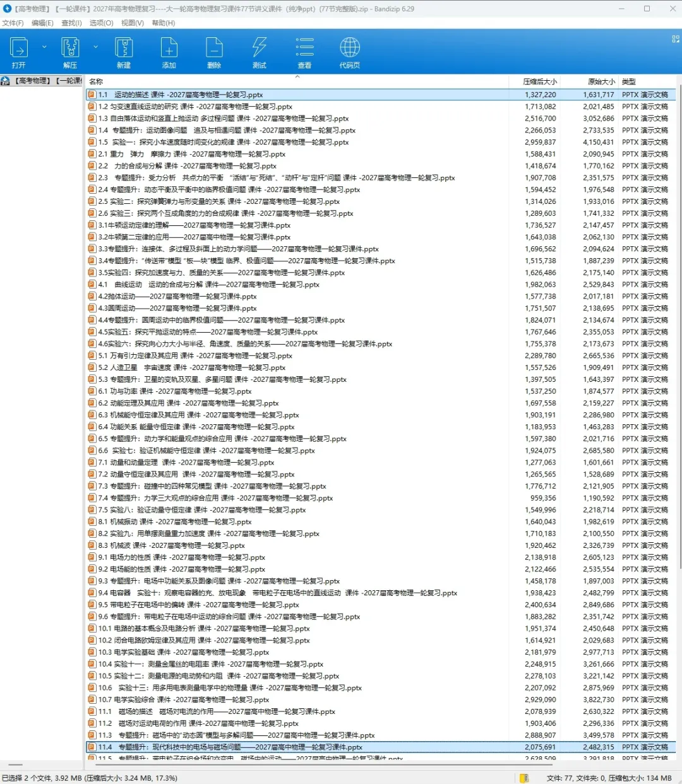
Task: Open the 文件(F) menu
Action: (13, 23)
